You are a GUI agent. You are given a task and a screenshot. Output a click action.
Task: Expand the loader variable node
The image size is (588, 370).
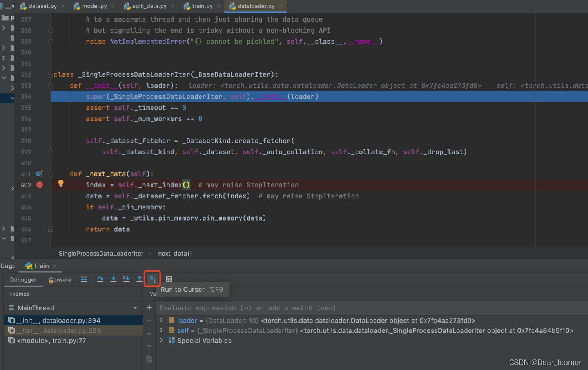[x=161, y=320]
